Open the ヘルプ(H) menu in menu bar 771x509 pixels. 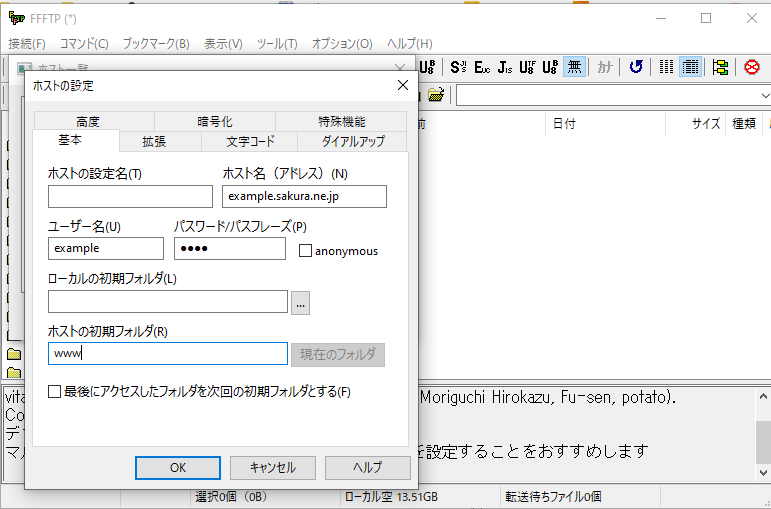coord(410,44)
